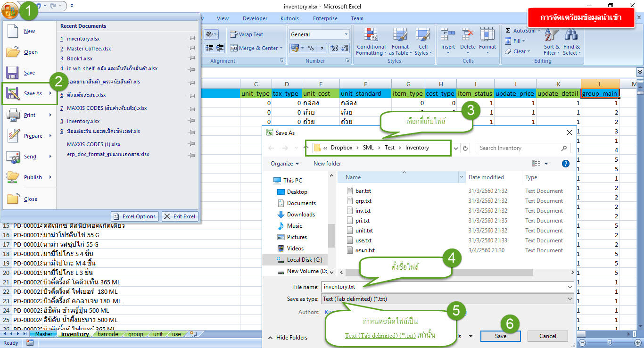
Task: Collapse with Hide Folders
Action: coord(288,338)
